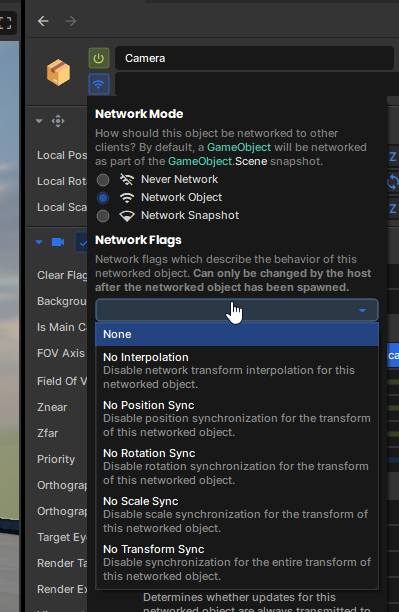399x612 pixels.
Task: Edit the Camera name field
Action: coord(255,58)
